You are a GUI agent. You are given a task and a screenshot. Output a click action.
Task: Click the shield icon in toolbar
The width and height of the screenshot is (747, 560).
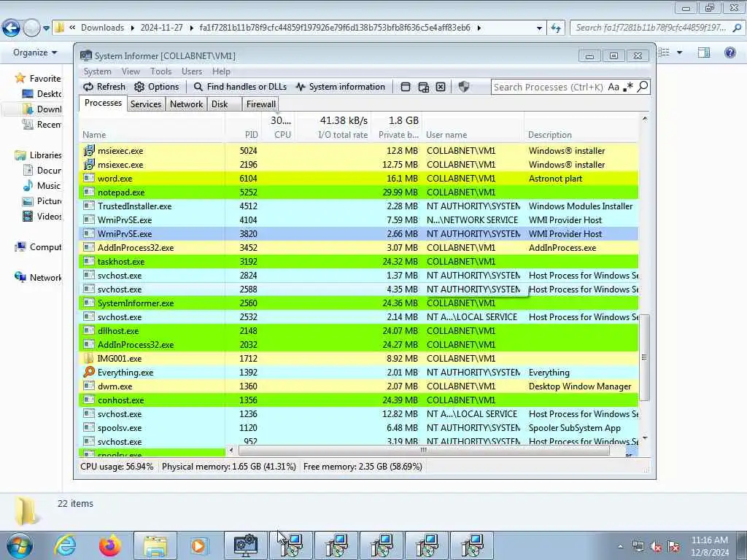[463, 87]
